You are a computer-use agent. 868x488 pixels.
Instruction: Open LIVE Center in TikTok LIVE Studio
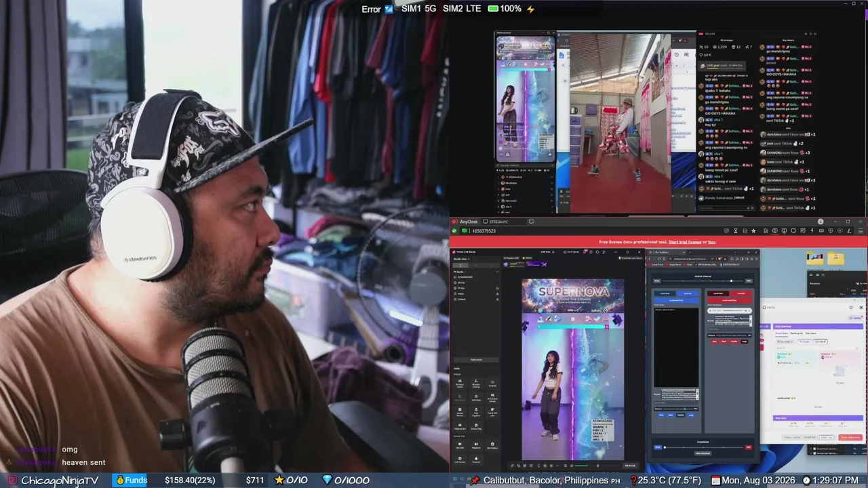572,252
